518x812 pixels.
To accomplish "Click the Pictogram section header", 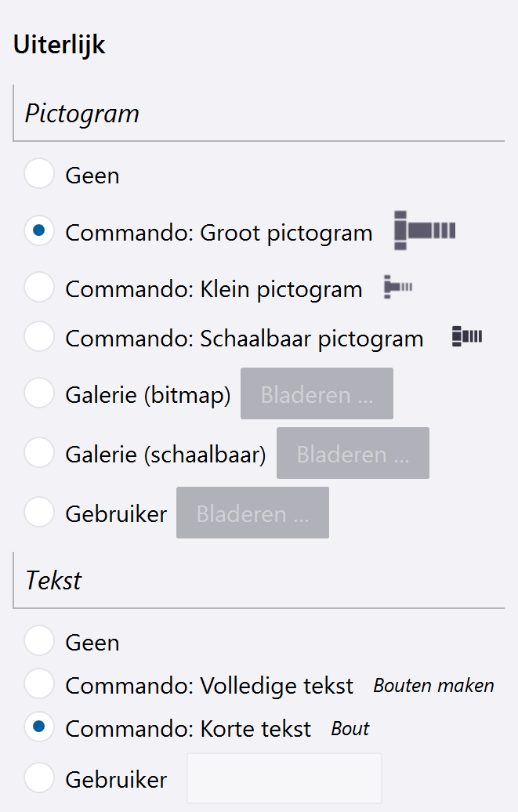I will [x=82, y=114].
